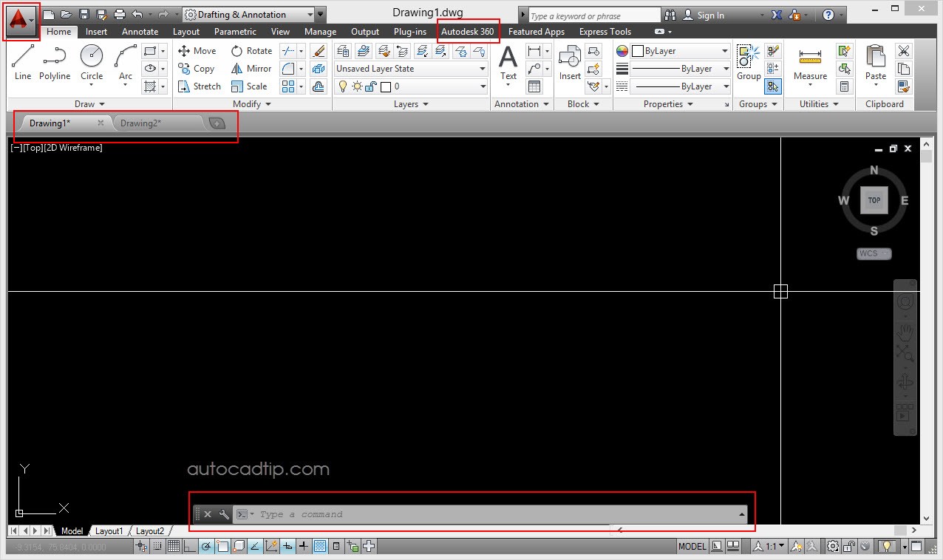Select the Scale command
The width and height of the screenshot is (943, 560).
point(249,86)
